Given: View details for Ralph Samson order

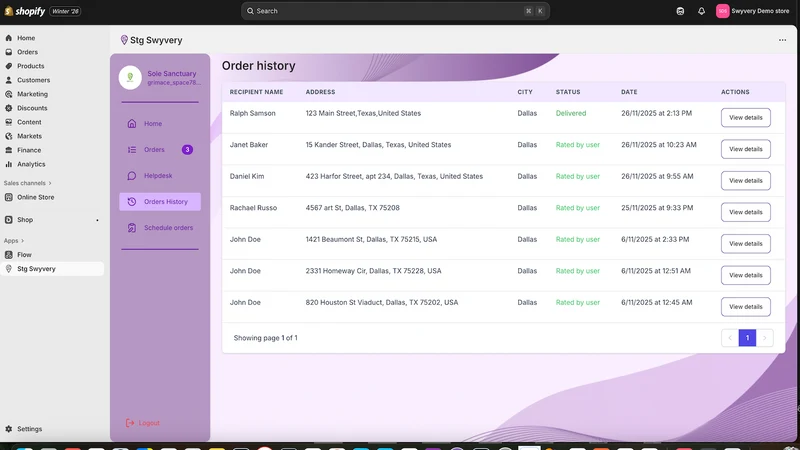Looking at the screenshot, I should 745,117.
